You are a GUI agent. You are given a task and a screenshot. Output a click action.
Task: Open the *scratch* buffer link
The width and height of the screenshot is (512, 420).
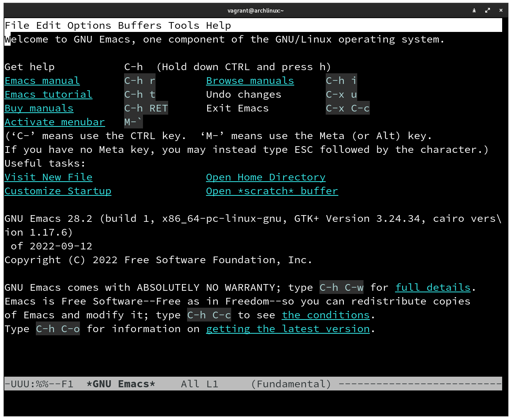(272, 191)
